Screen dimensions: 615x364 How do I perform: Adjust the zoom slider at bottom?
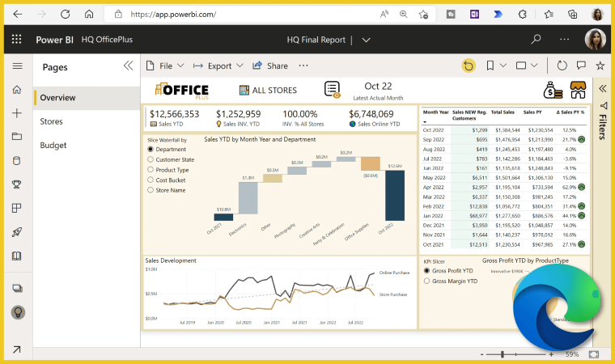(503, 354)
